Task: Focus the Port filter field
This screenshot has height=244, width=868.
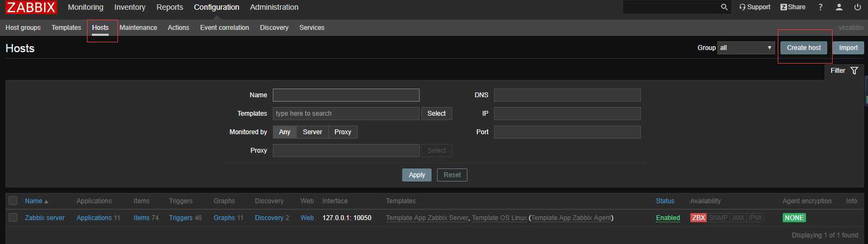Action: click(x=567, y=132)
